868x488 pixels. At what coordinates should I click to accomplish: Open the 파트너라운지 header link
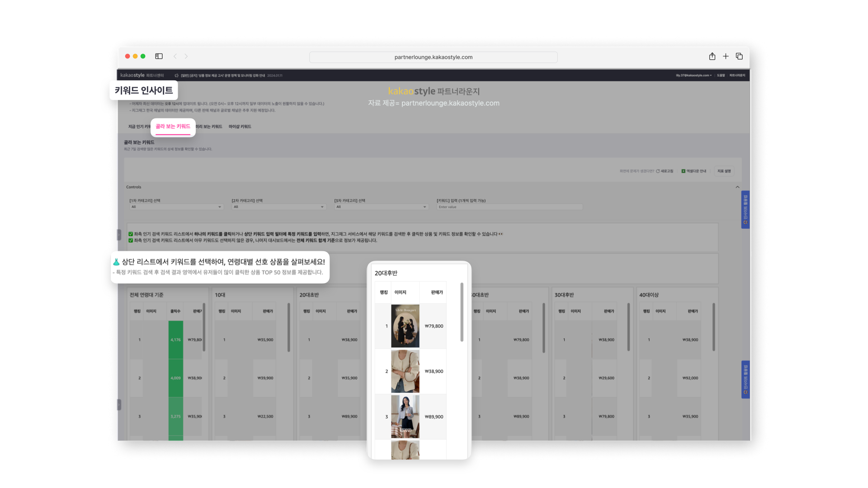coord(737,75)
